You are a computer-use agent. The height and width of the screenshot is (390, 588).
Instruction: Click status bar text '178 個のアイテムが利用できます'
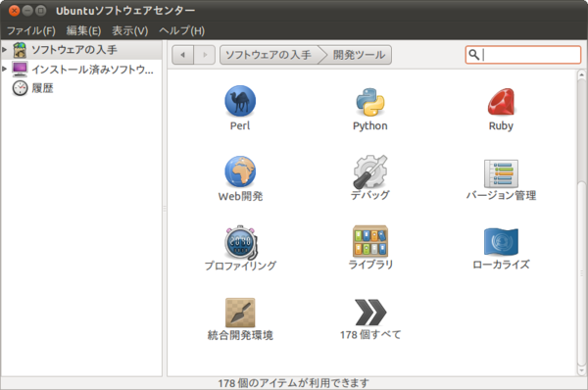[x=294, y=383]
